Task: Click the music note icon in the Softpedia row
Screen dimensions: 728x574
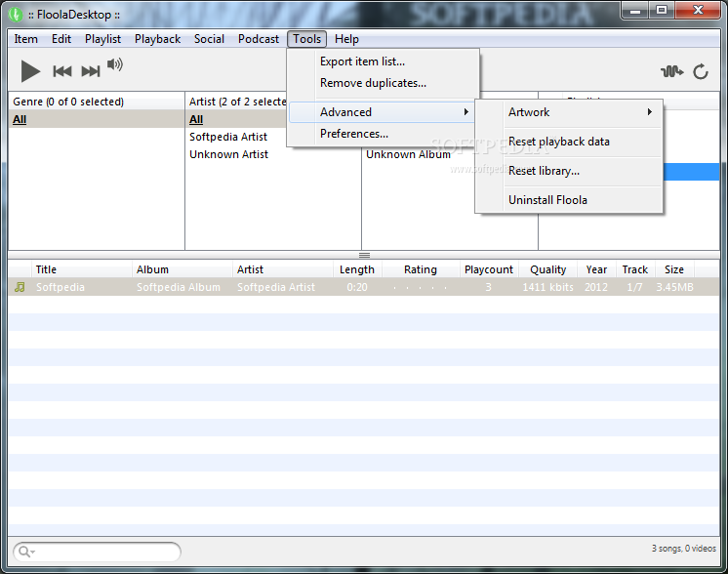Action: [20, 287]
